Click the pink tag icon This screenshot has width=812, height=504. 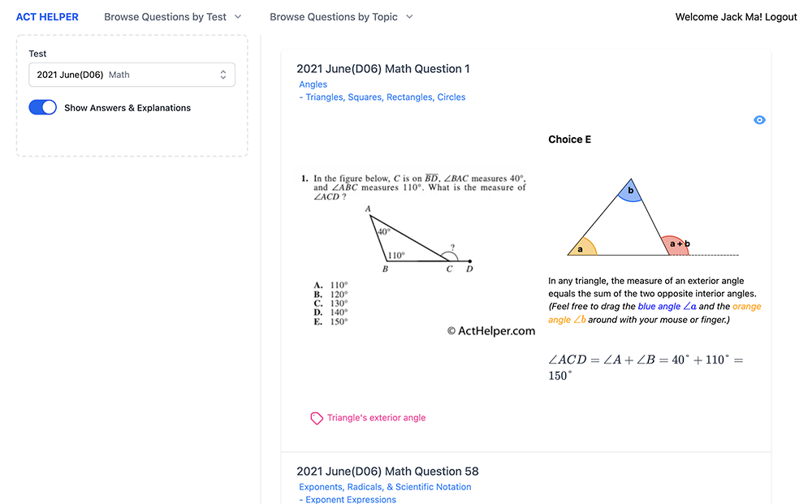[317, 418]
